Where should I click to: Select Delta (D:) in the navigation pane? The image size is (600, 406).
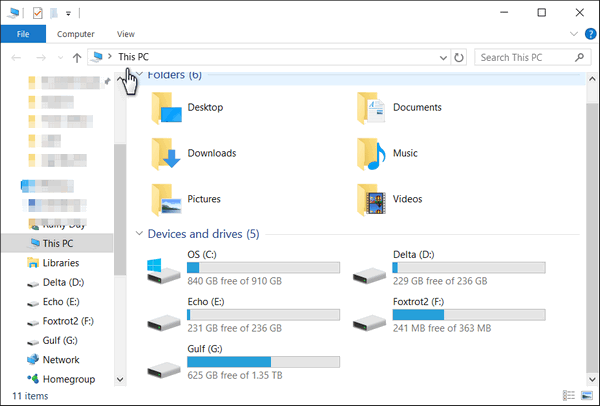click(x=57, y=282)
